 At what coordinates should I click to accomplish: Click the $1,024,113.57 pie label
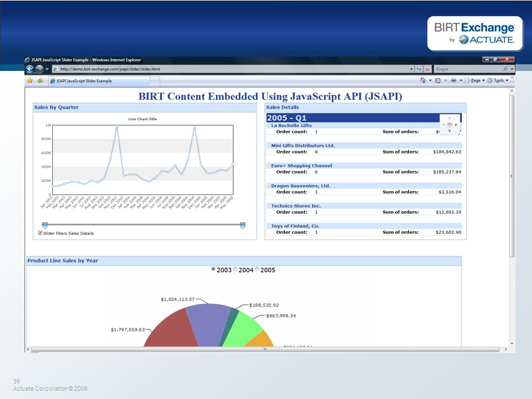(177, 299)
